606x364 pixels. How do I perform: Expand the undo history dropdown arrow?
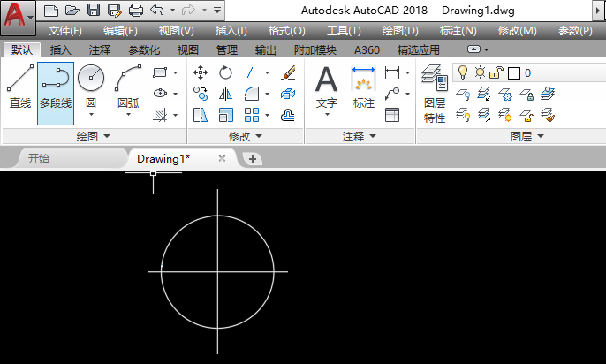172,11
